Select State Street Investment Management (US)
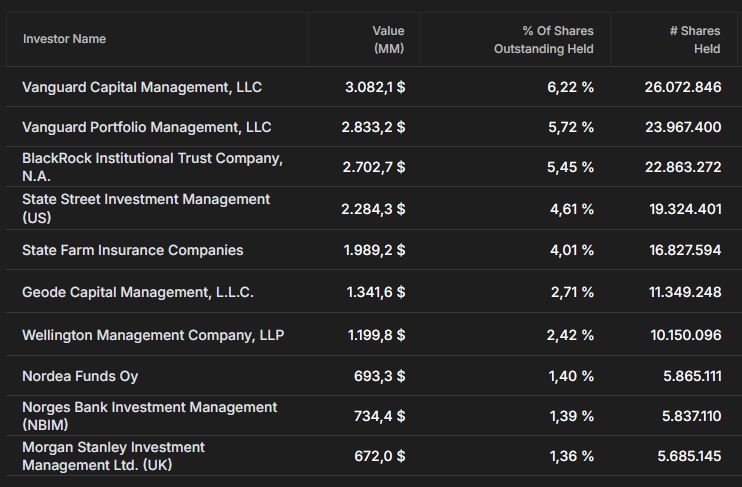The width and height of the screenshot is (742, 487). tap(146, 208)
